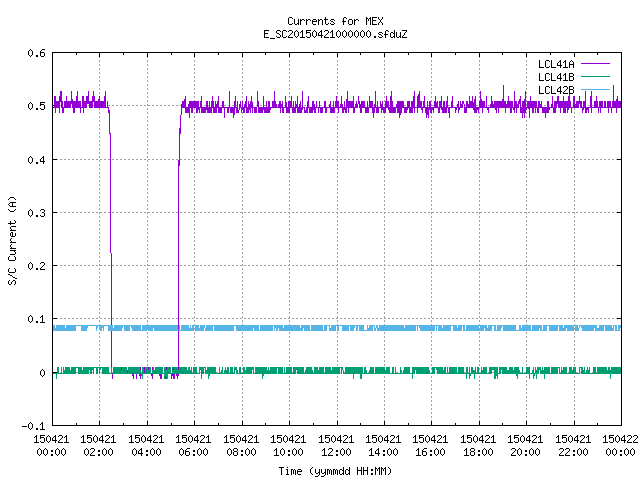Click the '150421 20:00' time tick label
Image resolution: width=640 pixels, height=480 pixels.
coord(525,446)
